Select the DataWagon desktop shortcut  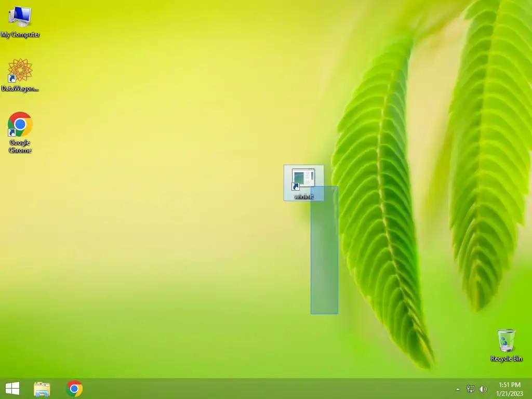click(20, 75)
